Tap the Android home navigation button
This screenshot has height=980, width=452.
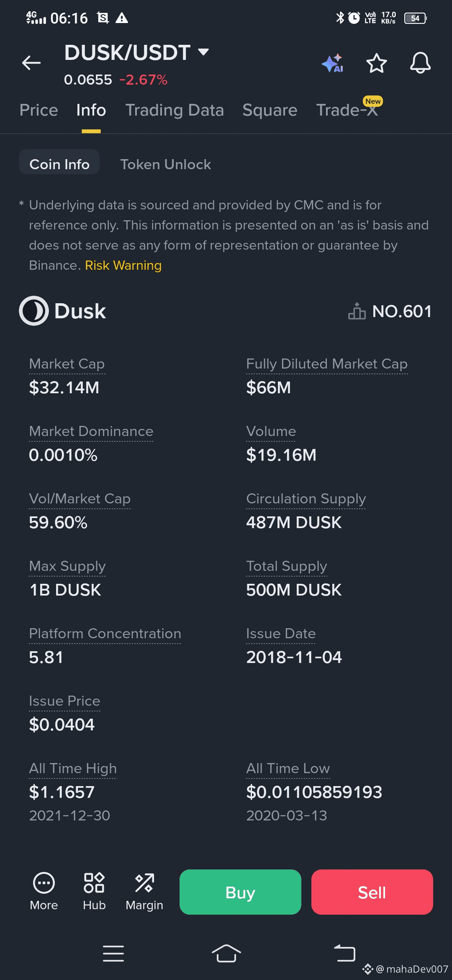point(226,954)
